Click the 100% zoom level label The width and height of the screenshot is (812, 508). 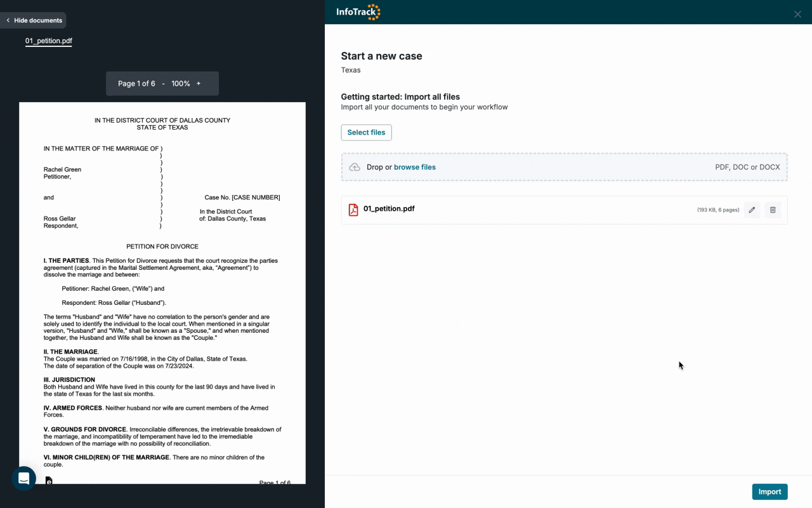coord(181,83)
